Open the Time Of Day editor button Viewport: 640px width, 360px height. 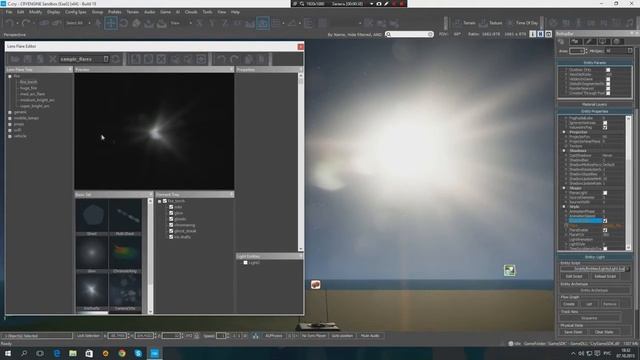click(522, 23)
